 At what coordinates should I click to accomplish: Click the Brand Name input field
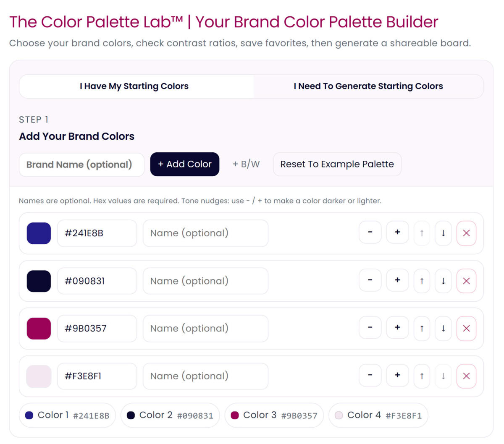pos(81,164)
